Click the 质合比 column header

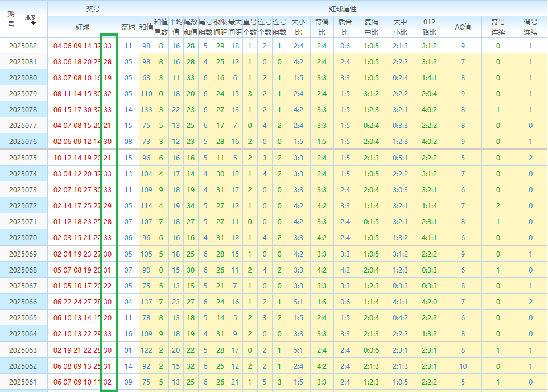coord(345,27)
